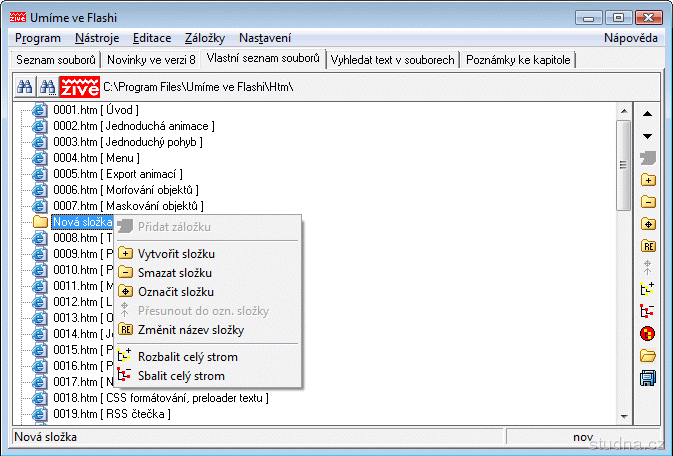
Task: Click sidebar floppy disk save icon
Action: [648, 378]
